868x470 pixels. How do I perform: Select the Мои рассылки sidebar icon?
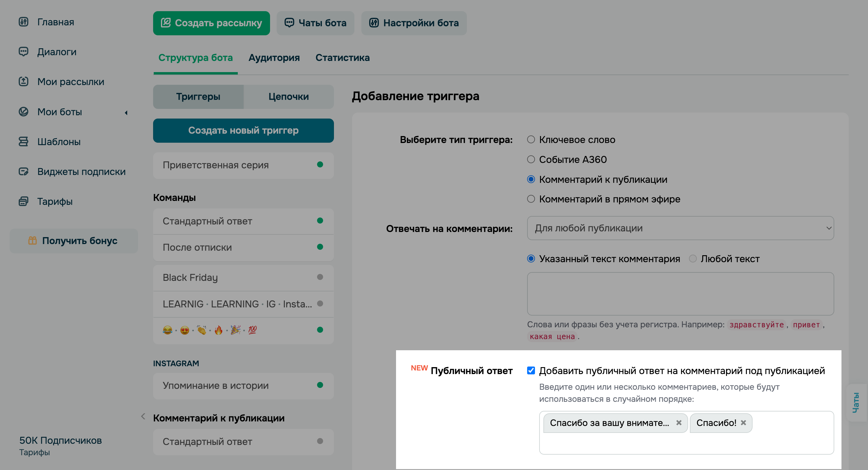pos(23,81)
